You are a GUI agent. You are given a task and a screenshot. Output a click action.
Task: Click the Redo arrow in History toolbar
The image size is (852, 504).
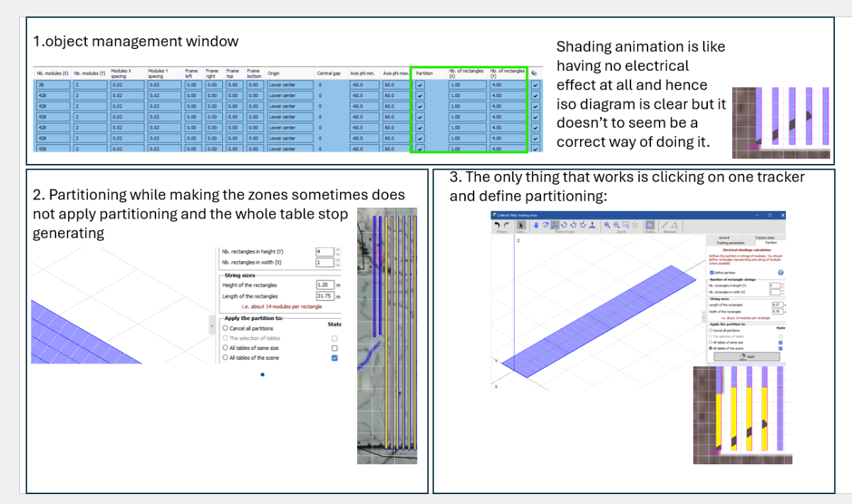(x=508, y=225)
